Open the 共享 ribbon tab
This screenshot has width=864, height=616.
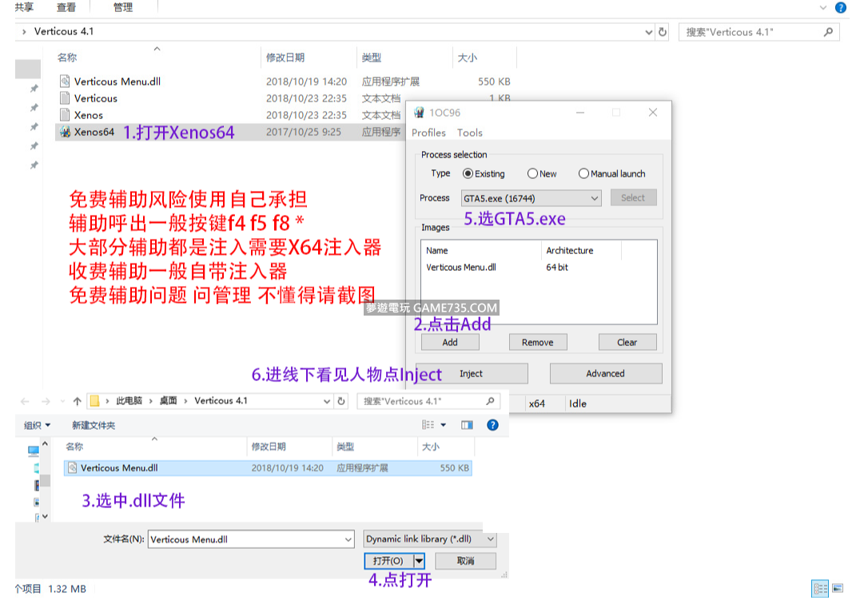point(24,7)
